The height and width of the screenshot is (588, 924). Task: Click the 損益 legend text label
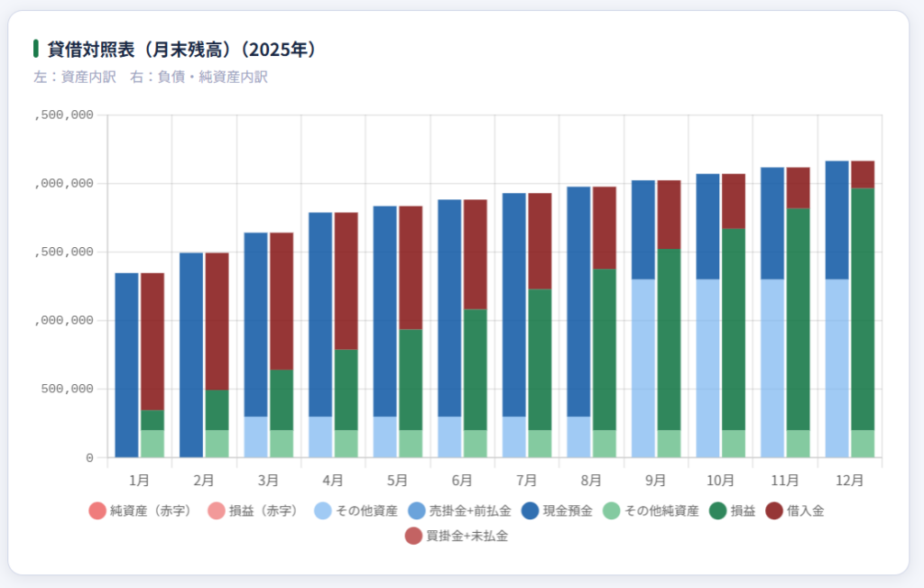[742, 510]
